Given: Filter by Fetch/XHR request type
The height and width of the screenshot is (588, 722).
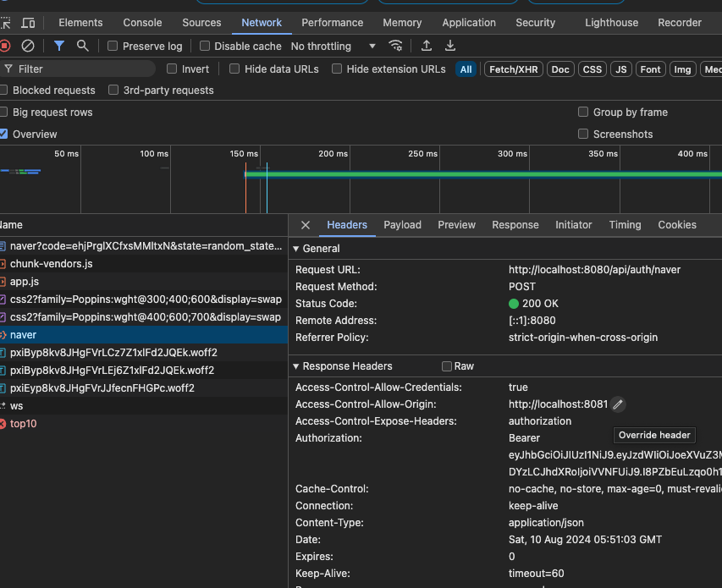Looking at the screenshot, I should 514,69.
